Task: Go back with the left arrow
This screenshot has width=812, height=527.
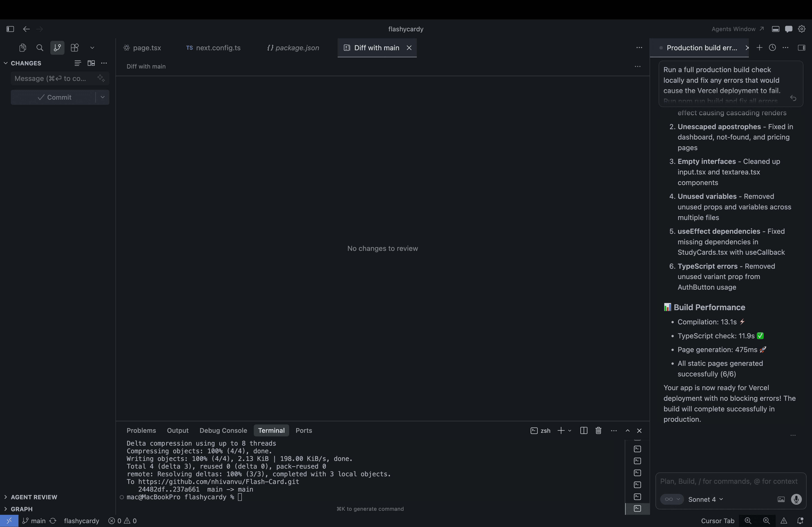Action: coord(26,29)
